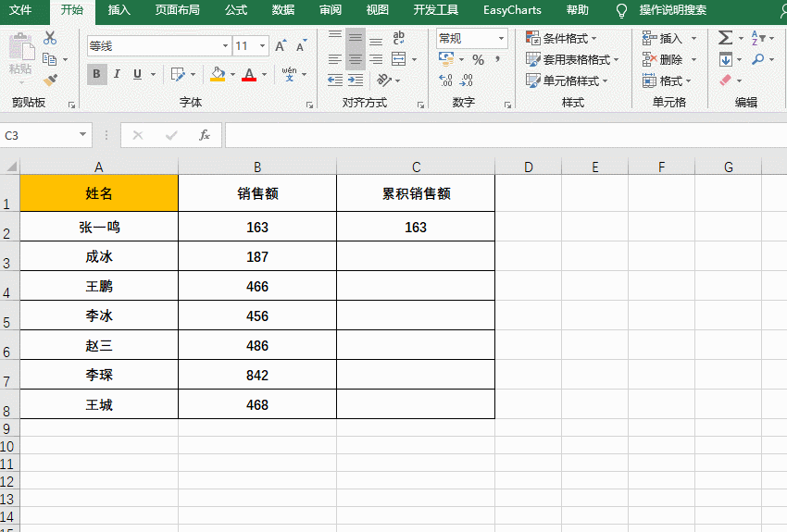
Task: Click Sort and Filter icon
Action: tap(757, 38)
